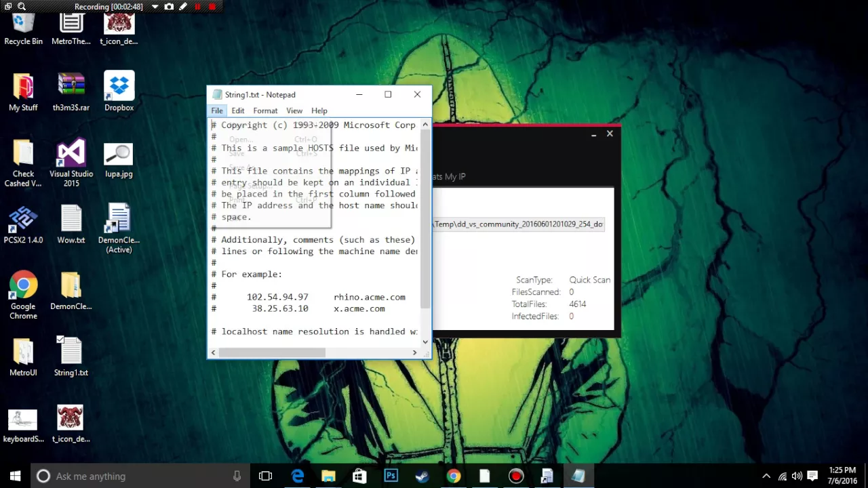Click the Windows Start button
The width and height of the screenshot is (868, 488).
pyautogui.click(x=15, y=476)
